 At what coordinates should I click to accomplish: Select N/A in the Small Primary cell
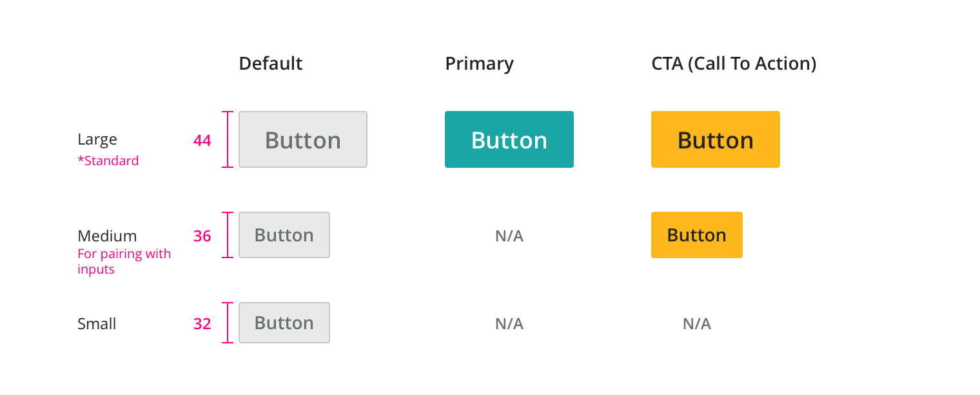click(x=509, y=324)
